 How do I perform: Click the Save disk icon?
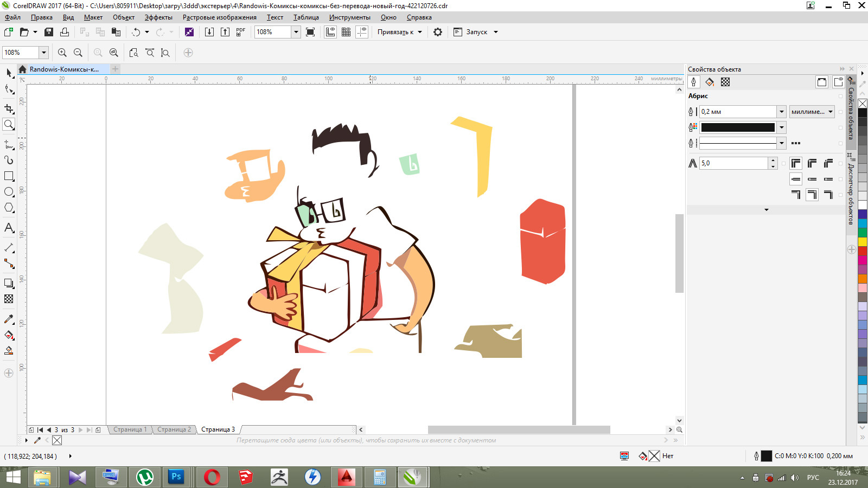[49, 32]
